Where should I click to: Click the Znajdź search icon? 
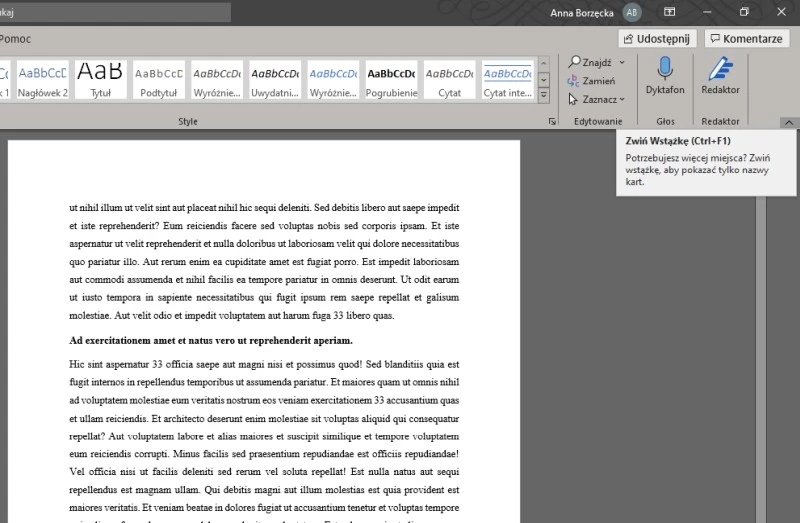(575, 63)
